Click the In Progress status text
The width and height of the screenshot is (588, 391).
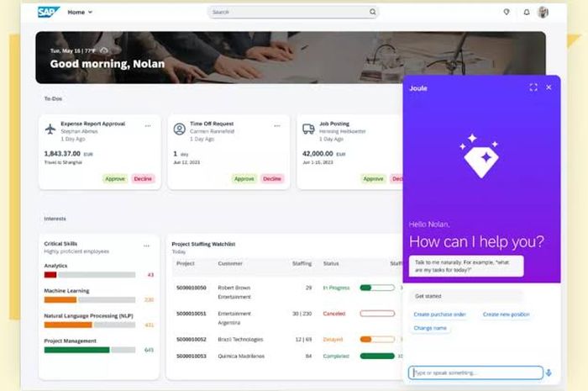[x=336, y=288]
